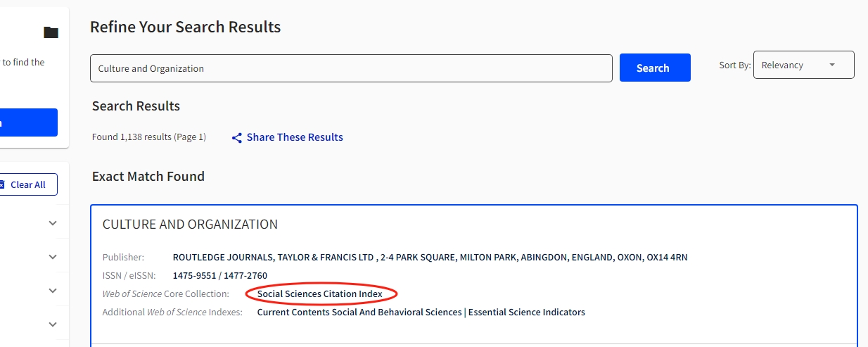
Task: Expand the first filter chevron in sidebar
Action: (53, 223)
